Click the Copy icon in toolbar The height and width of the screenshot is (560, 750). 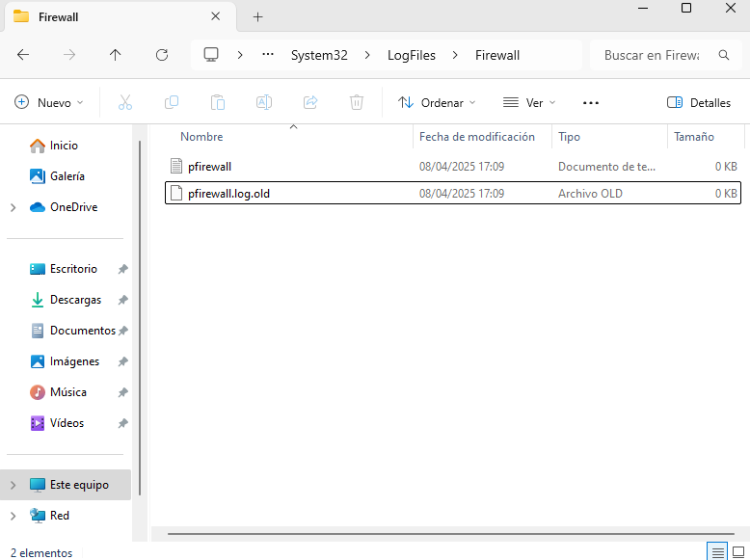coord(172,102)
